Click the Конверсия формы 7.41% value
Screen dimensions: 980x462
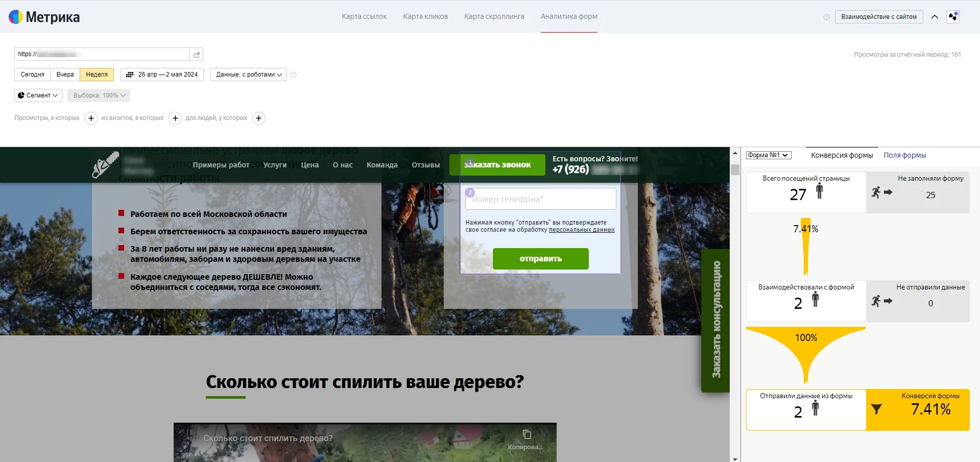point(930,409)
